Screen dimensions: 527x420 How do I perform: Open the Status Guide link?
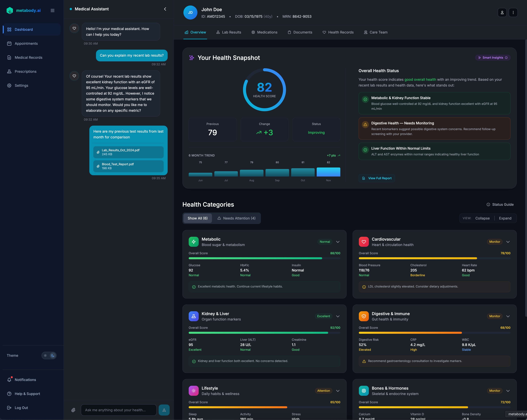500,204
